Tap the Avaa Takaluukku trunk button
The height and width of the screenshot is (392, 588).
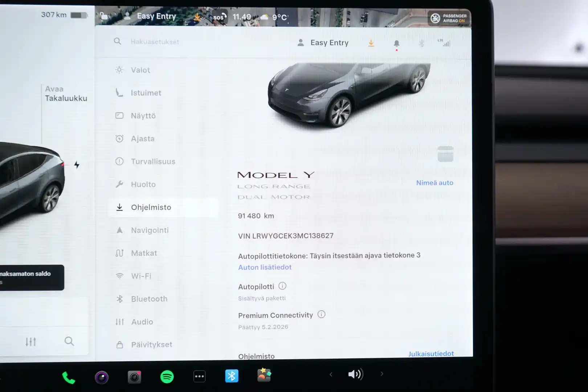(x=66, y=94)
